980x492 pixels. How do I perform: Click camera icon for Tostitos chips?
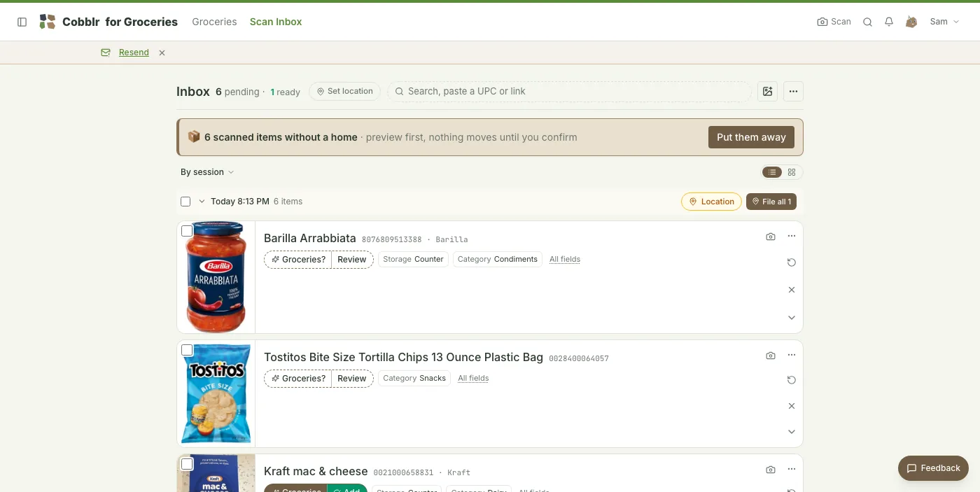(771, 356)
